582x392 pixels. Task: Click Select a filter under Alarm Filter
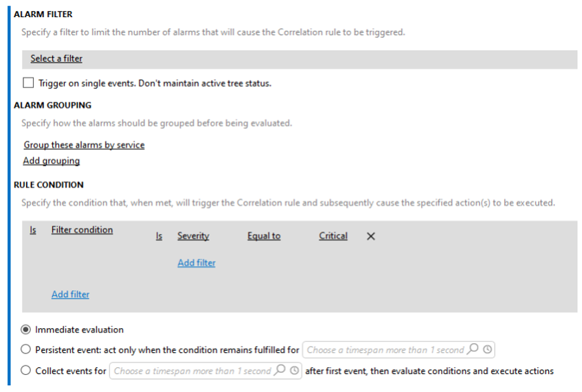(56, 59)
